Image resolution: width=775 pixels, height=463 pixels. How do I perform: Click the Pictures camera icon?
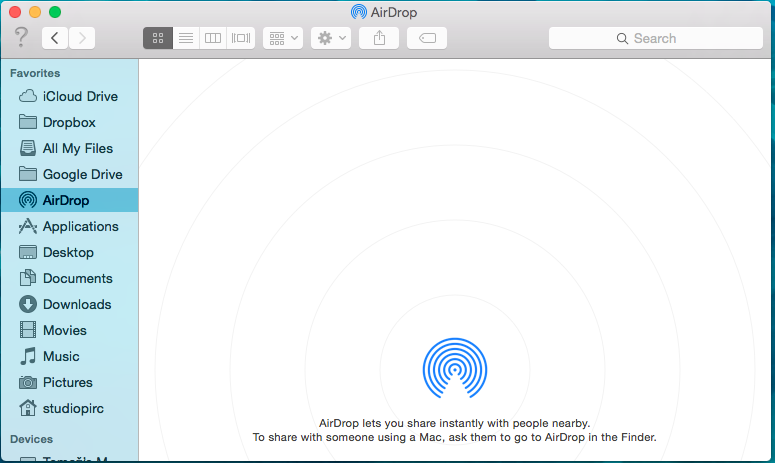(x=28, y=382)
